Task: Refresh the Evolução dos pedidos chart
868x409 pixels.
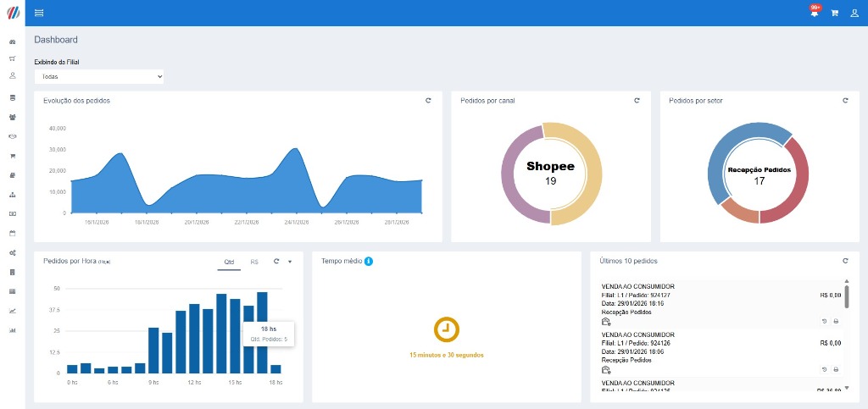Action: click(x=428, y=101)
